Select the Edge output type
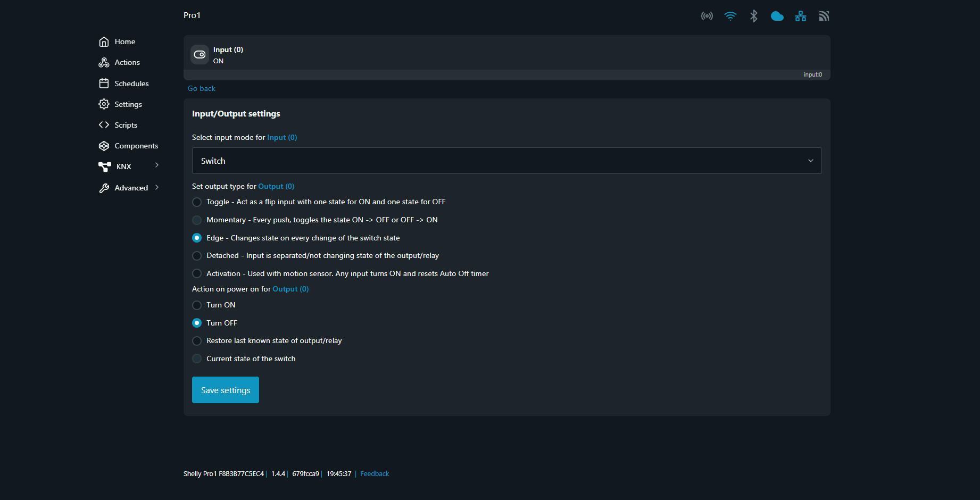980x500 pixels. pyautogui.click(x=197, y=238)
